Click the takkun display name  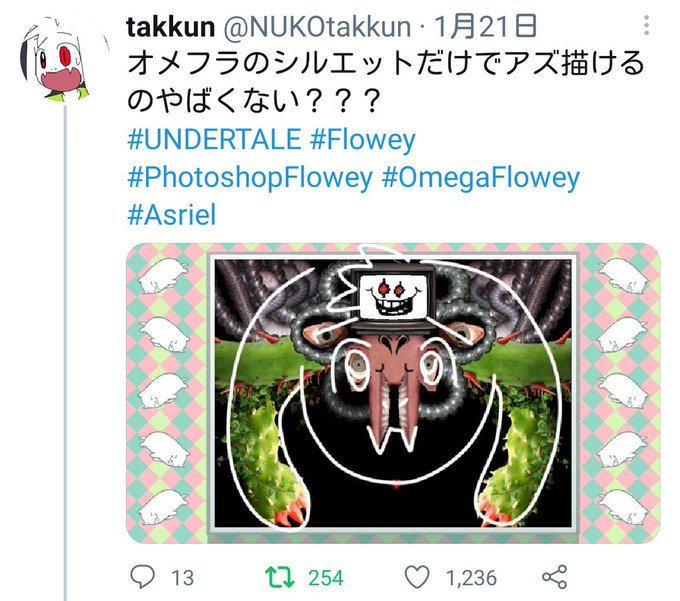tap(170, 27)
